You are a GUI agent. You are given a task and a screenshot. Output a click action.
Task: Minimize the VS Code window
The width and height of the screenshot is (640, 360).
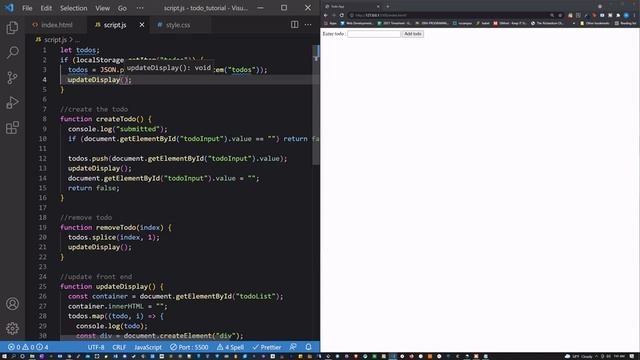(260, 8)
